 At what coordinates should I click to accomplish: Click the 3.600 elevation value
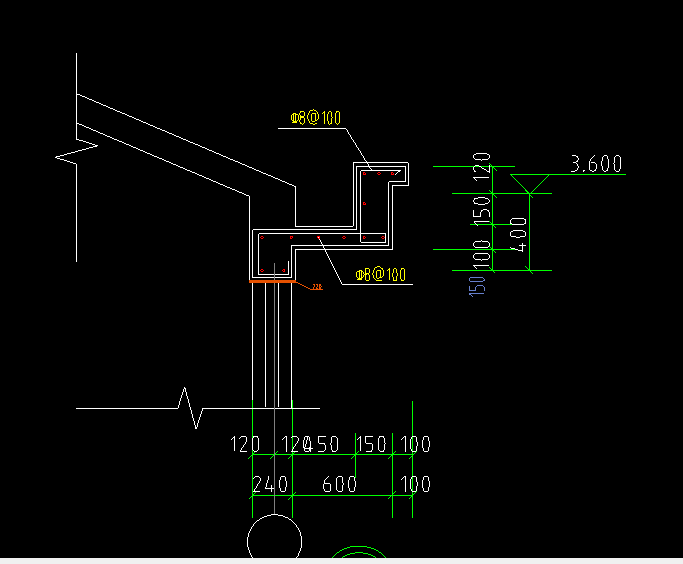click(596, 164)
